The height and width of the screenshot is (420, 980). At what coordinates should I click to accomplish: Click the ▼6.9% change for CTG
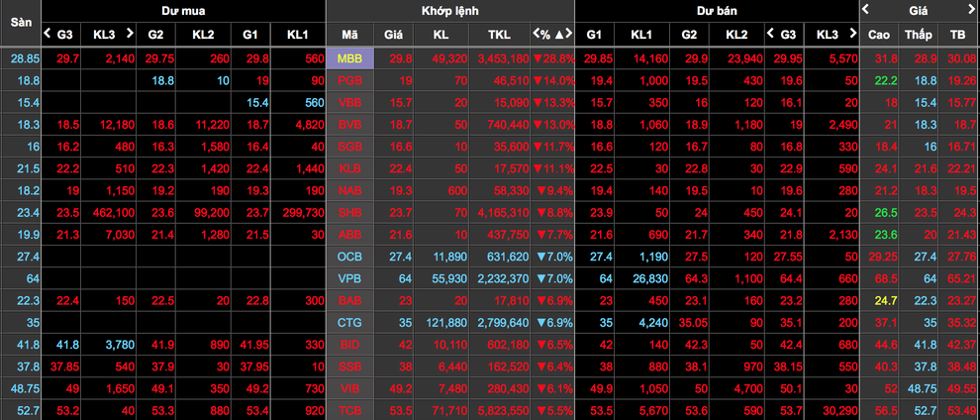553,323
